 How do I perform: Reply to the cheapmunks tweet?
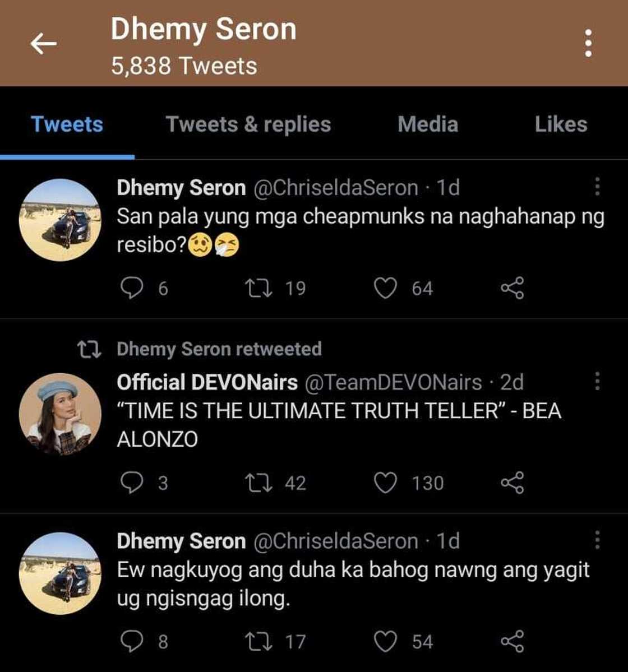click(132, 288)
